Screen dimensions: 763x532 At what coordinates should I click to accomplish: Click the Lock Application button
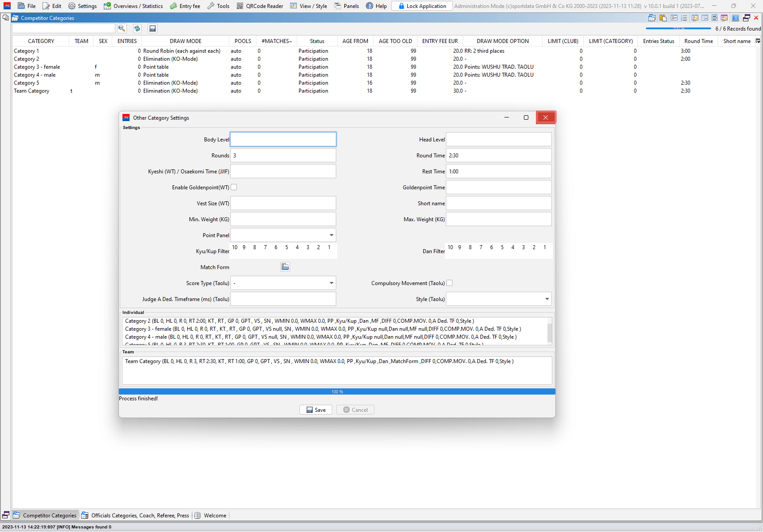coord(422,6)
